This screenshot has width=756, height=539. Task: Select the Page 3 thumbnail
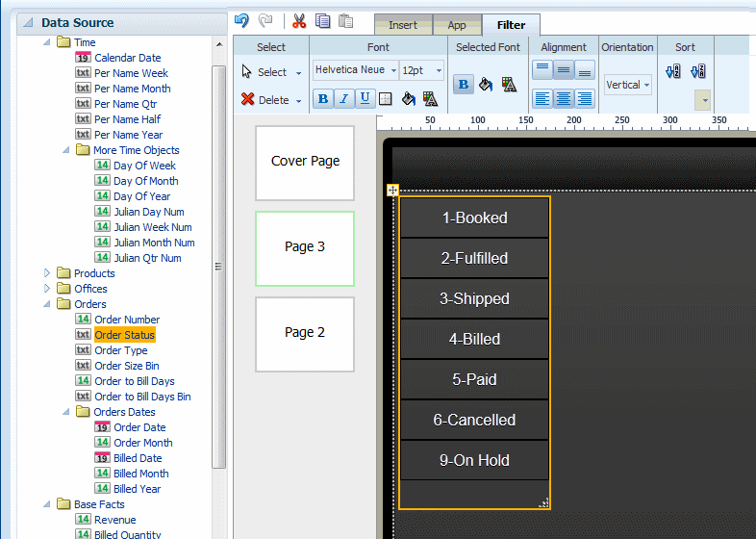pyautogui.click(x=305, y=249)
